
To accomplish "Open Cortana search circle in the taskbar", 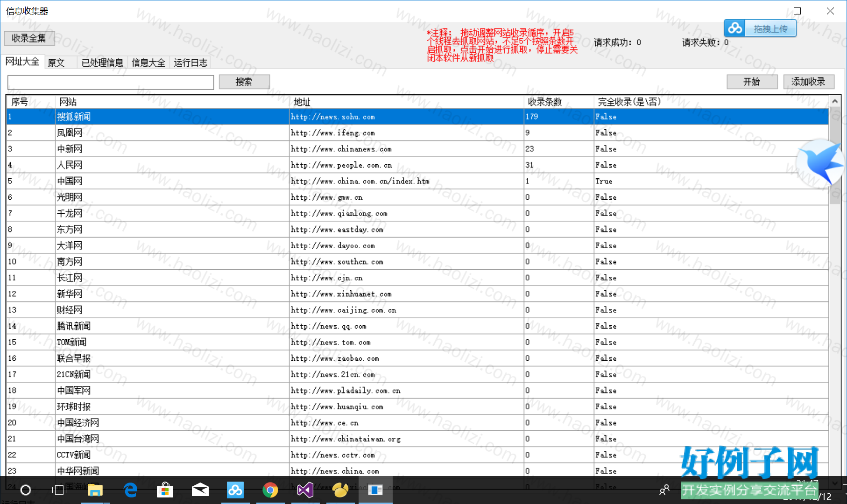I will [26, 490].
